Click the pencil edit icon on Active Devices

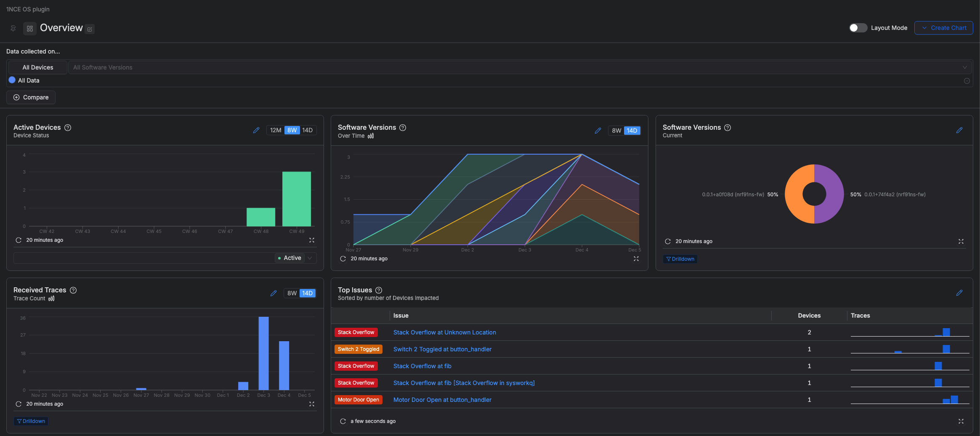coord(256,131)
